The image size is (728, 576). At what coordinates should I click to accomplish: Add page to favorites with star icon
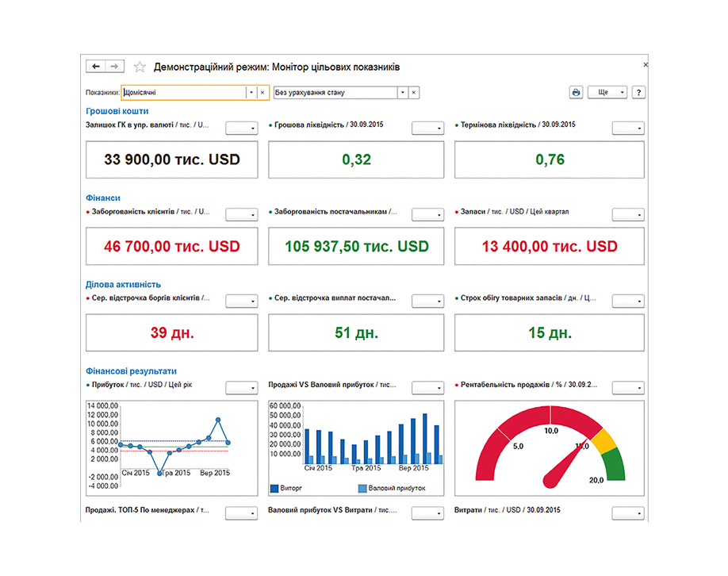point(140,67)
